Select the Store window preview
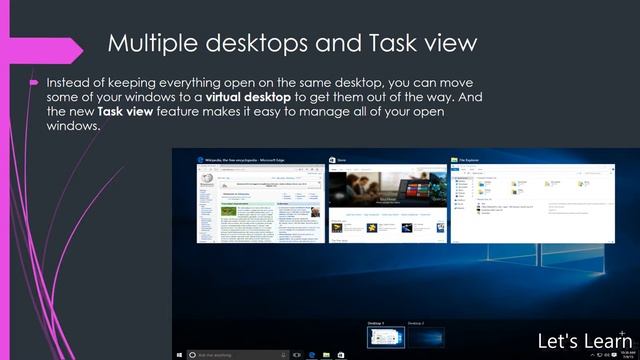This screenshot has width=640, height=360. (388, 204)
